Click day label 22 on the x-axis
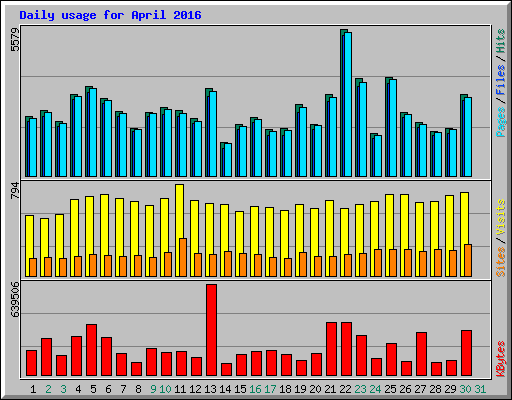 345,389
